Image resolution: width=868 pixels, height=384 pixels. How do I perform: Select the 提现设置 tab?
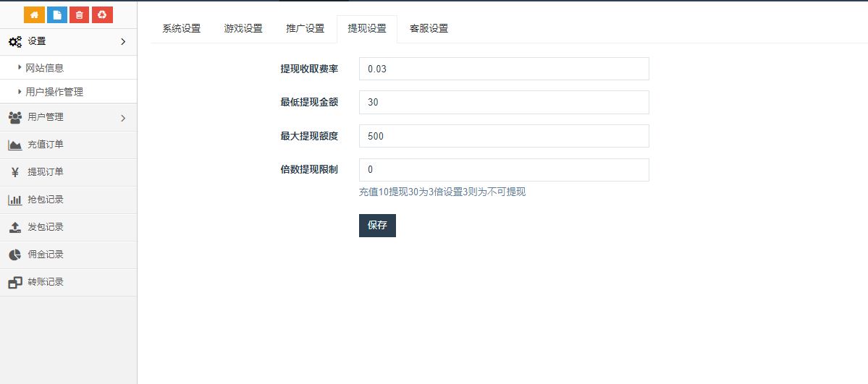point(367,29)
